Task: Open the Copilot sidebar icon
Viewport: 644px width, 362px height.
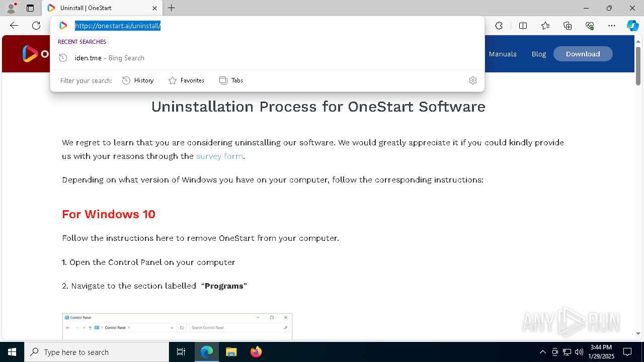Action: tap(632, 26)
